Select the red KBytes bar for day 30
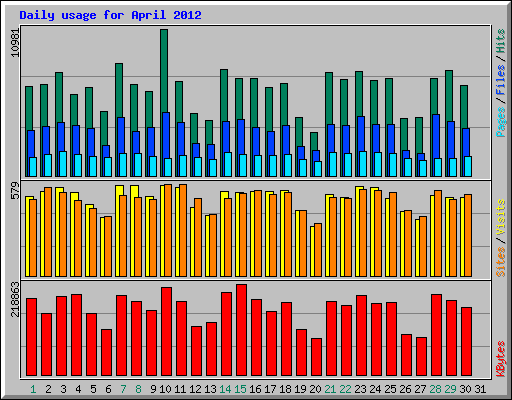The width and height of the screenshot is (512, 400). 466,341
